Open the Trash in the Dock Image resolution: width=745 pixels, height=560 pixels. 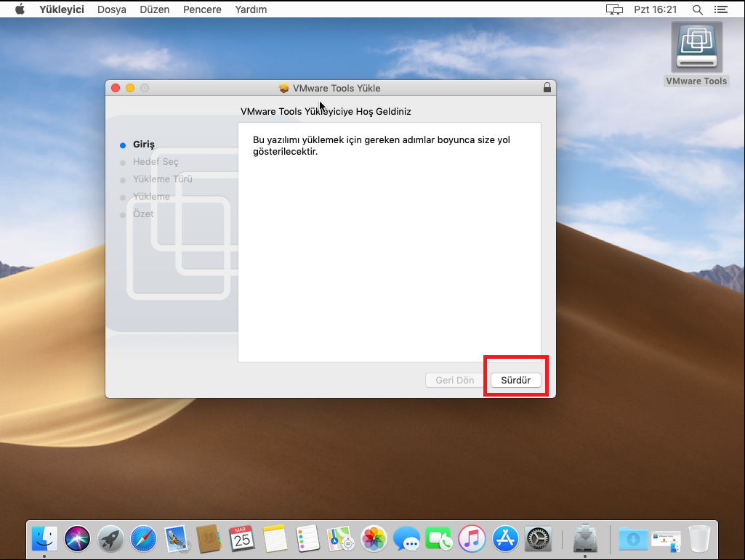[698, 539]
